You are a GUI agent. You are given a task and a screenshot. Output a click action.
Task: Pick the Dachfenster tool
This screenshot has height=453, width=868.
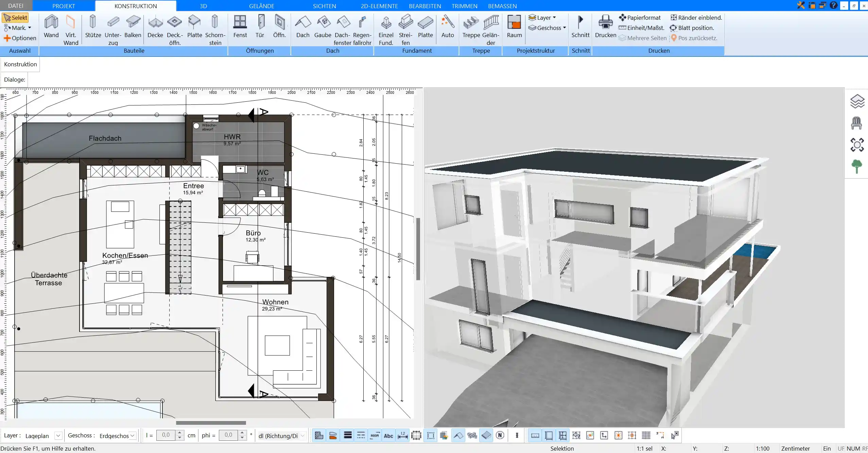coord(343,30)
